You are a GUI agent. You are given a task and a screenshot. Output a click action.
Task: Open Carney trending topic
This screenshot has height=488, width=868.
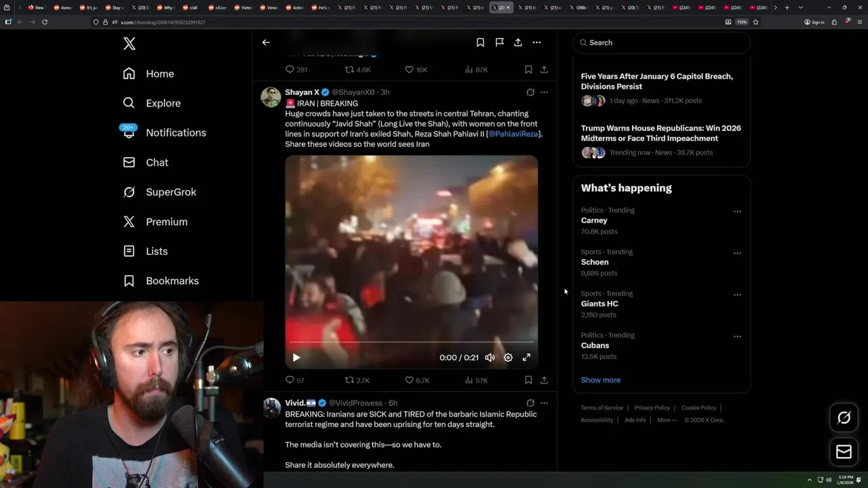tap(594, 220)
